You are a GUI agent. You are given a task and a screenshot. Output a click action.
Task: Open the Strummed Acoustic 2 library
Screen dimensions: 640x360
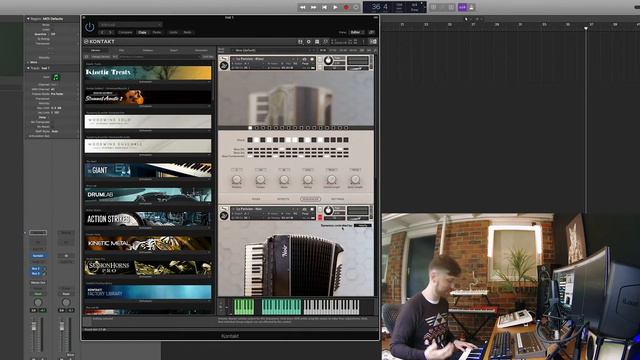pyautogui.click(x=148, y=97)
